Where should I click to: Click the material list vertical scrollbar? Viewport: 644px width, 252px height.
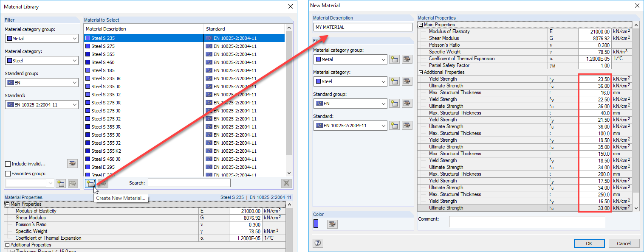[x=289, y=93]
